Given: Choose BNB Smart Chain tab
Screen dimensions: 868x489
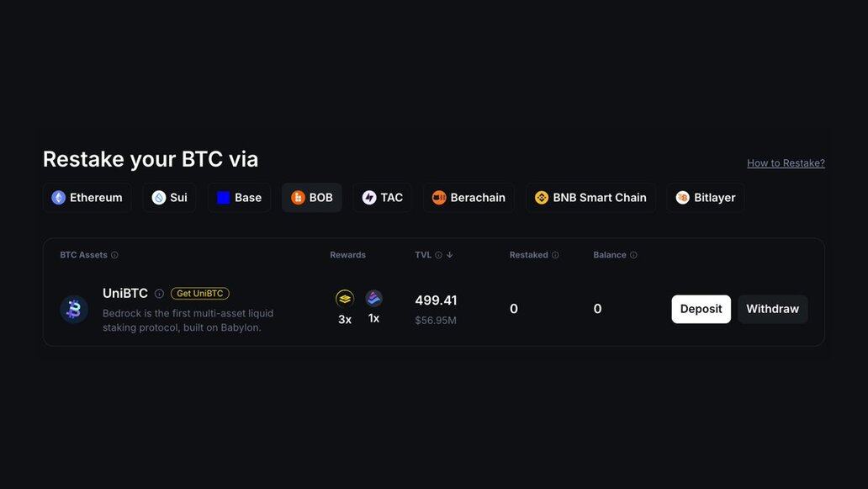Looking at the screenshot, I should coord(590,198).
